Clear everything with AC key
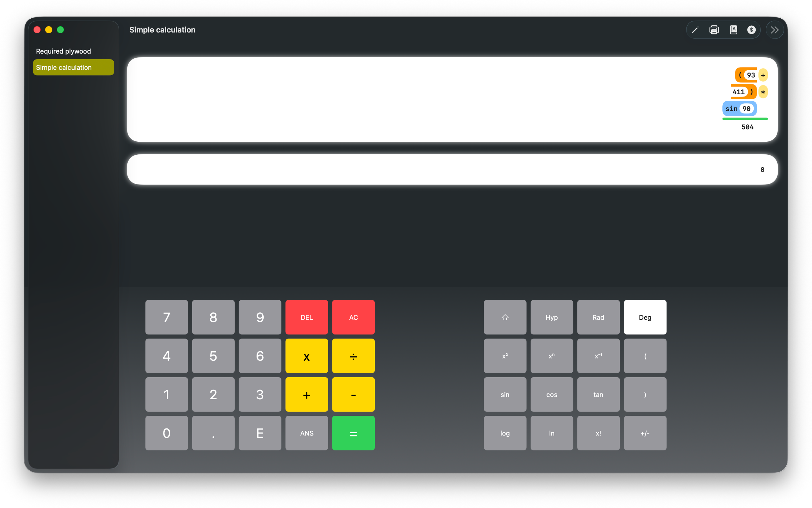The width and height of the screenshot is (812, 508). pos(353,317)
